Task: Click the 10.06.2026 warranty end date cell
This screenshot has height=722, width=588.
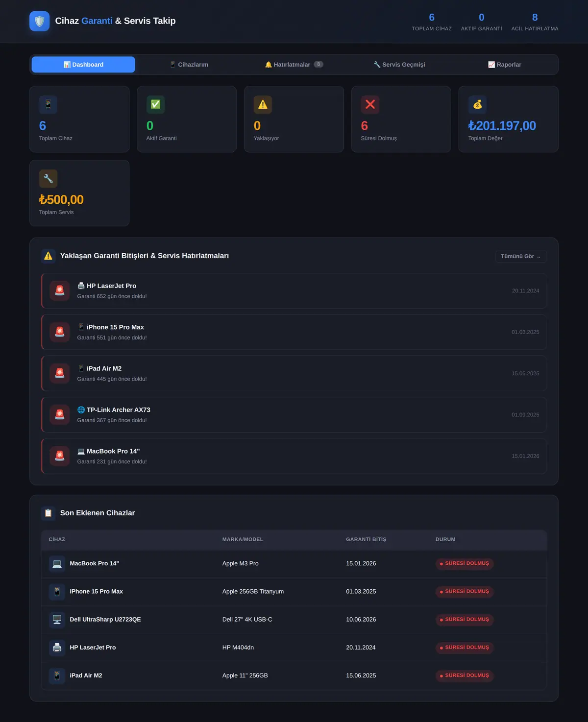Action: [x=361, y=620]
